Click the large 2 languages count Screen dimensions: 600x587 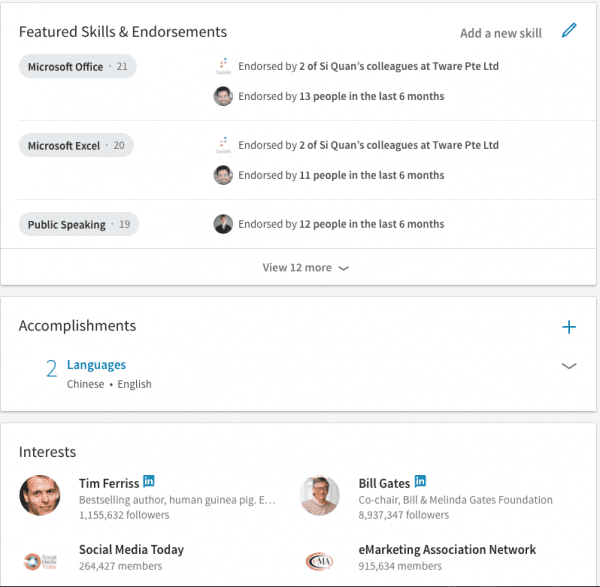(51, 369)
